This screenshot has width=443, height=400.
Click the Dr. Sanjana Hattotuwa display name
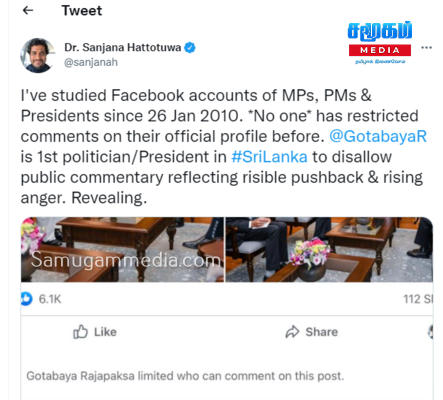tap(123, 48)
